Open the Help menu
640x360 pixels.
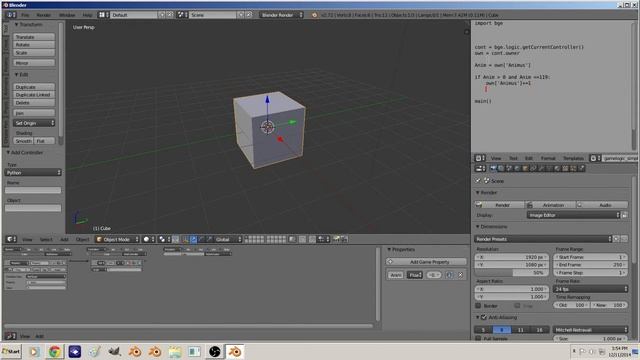[87, 15]
